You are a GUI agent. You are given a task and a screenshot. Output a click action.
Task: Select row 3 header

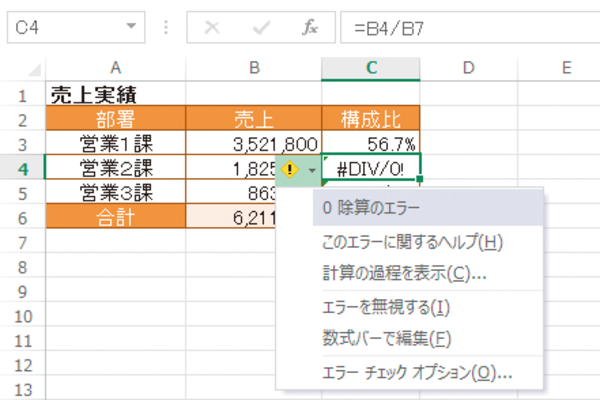pyautogui.click(x=23, y=144)
